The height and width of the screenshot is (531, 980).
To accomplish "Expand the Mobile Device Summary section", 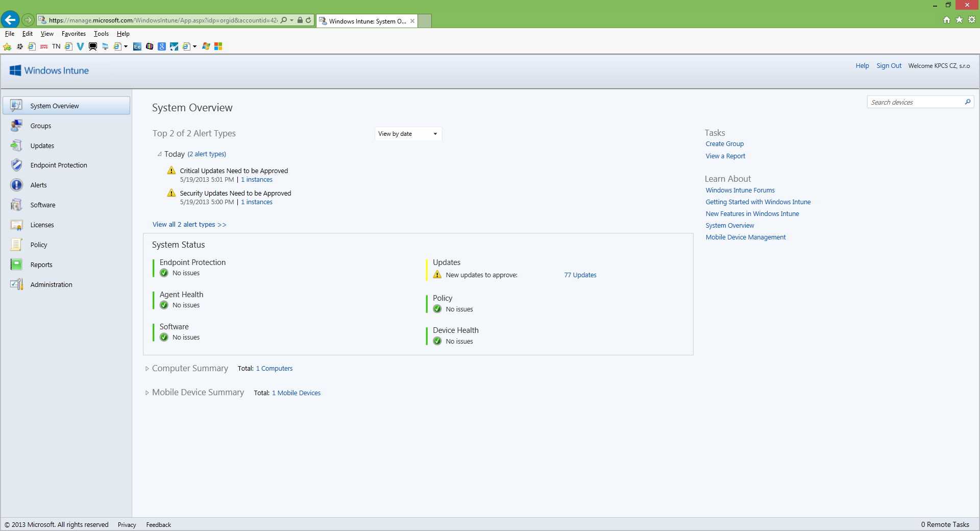I will [x=147, y=393].
